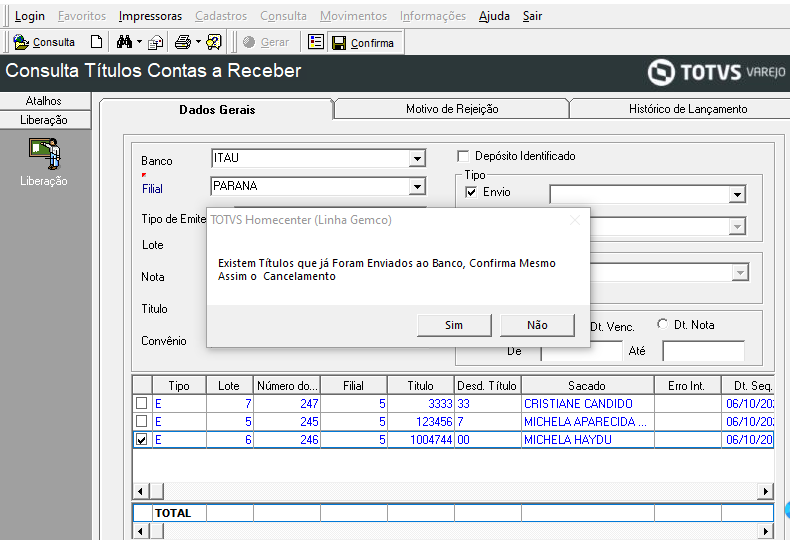The image size is (790, 540).
Task: Click grid scrollbar right arrow above TOTAL
Action: pyautogui.click(x=766, y=491)
